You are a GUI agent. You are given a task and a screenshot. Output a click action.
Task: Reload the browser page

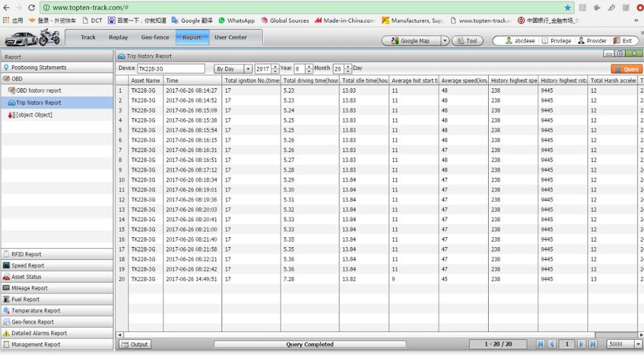[32, 7]
